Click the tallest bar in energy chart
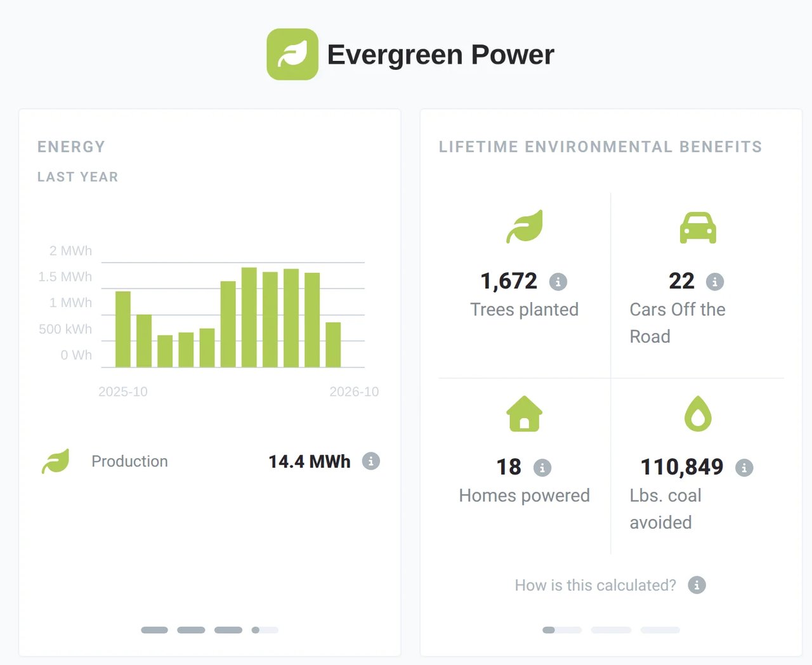812x665 pixels. 249,317
